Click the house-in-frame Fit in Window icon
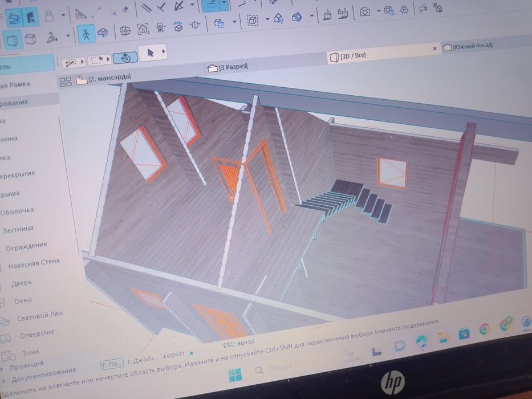 tap(143, 28)
